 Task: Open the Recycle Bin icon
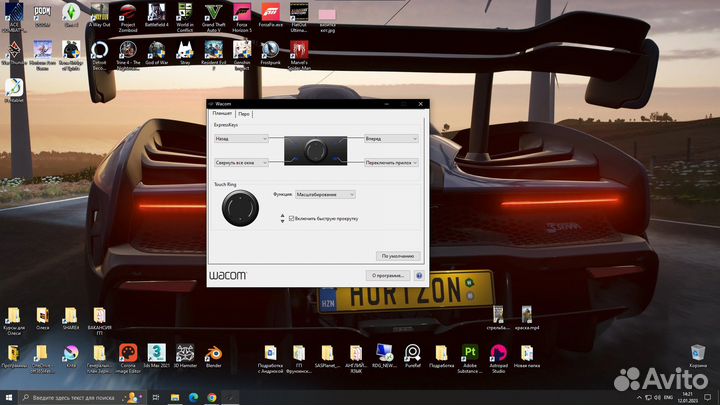point(698,356)
